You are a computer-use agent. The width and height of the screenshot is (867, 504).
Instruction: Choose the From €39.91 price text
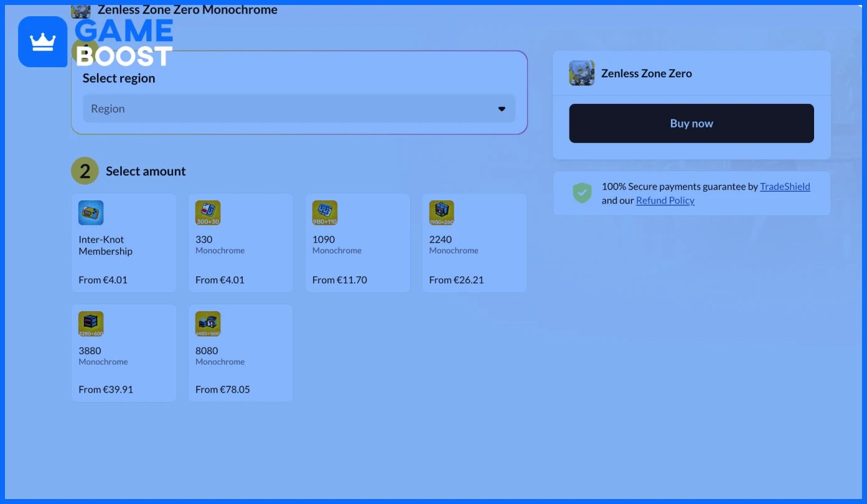(x=106, y=390)
